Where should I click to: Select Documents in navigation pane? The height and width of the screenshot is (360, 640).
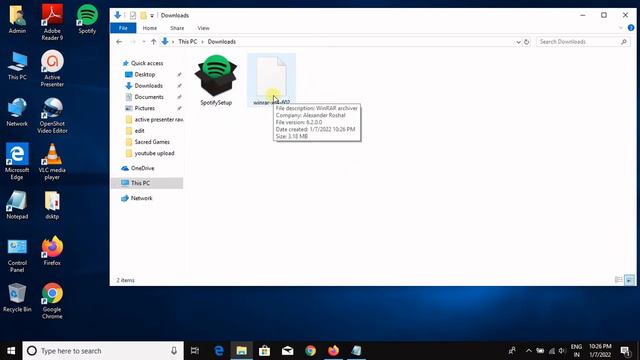[x=149, y=97]
